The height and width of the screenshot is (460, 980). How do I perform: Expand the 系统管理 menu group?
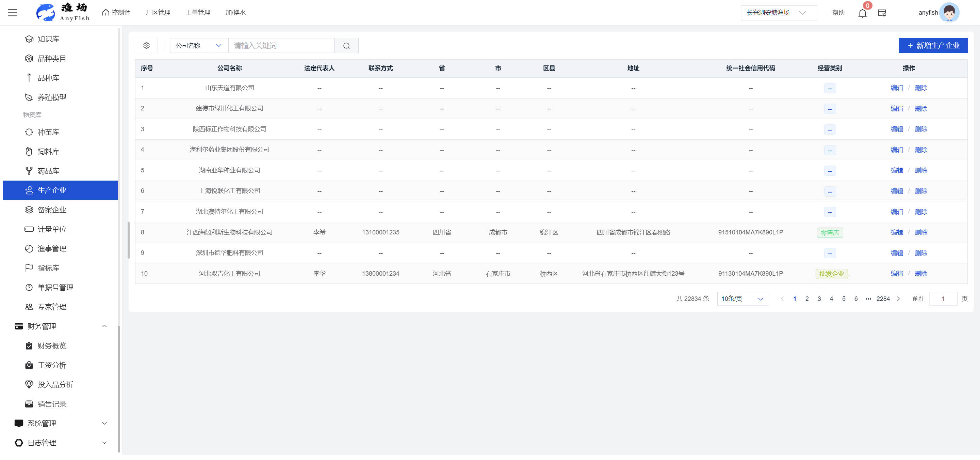[x=104, y=424]
